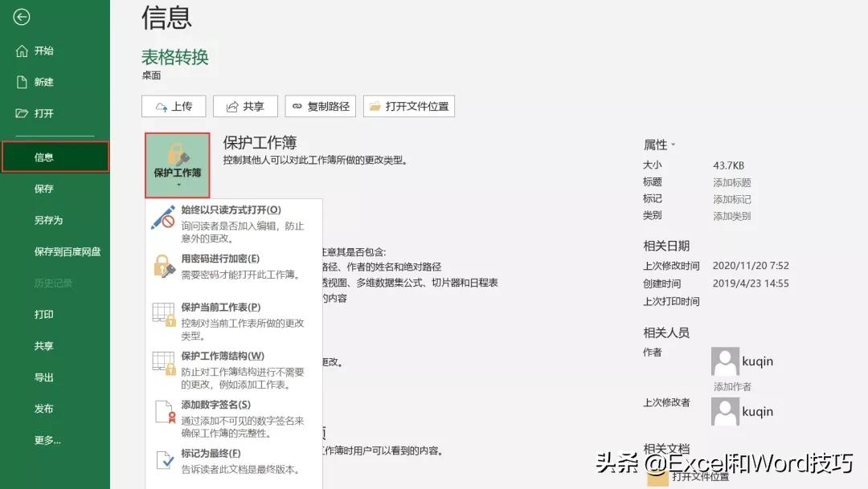Switch to the 打印 section
Screen dimensions: 868x489
(44, 315)
